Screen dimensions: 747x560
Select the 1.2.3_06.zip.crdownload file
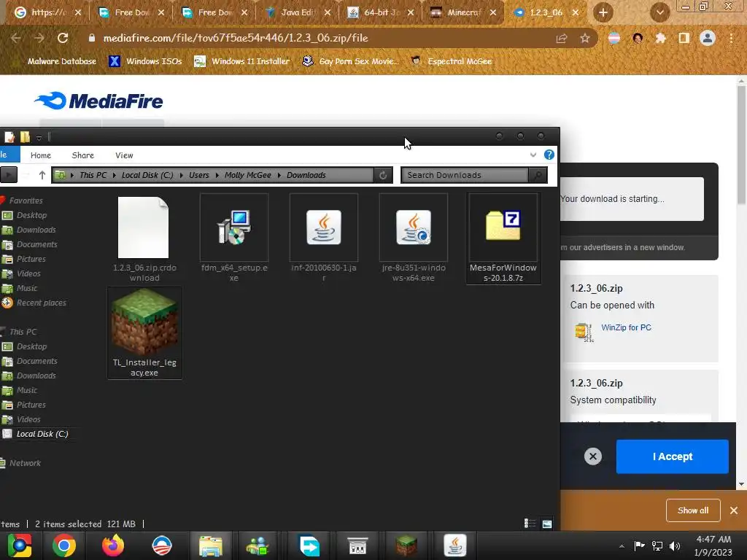[144, 239]
